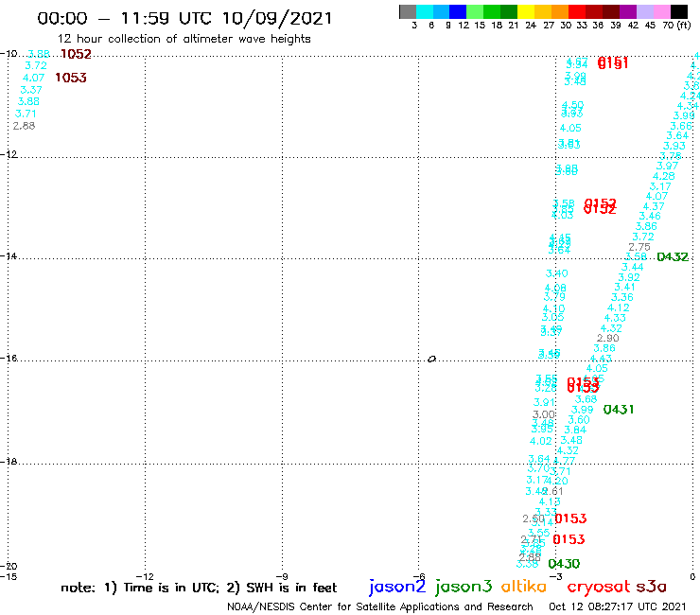Image resolution: width=700 pixels, height=615 pixels.
Task: Click the gray "3.00" wave height value
Action: point(544,414)
